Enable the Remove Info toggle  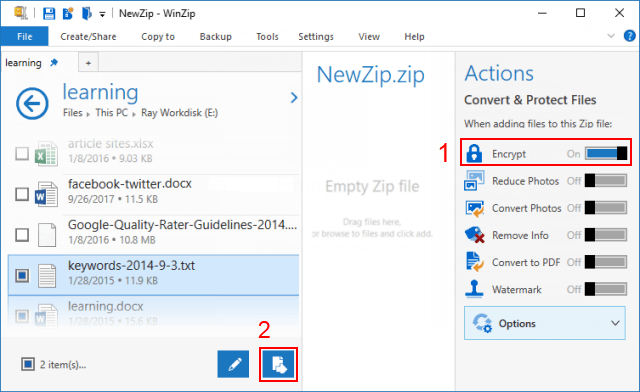pyautogui.click(x=606, y=235)
